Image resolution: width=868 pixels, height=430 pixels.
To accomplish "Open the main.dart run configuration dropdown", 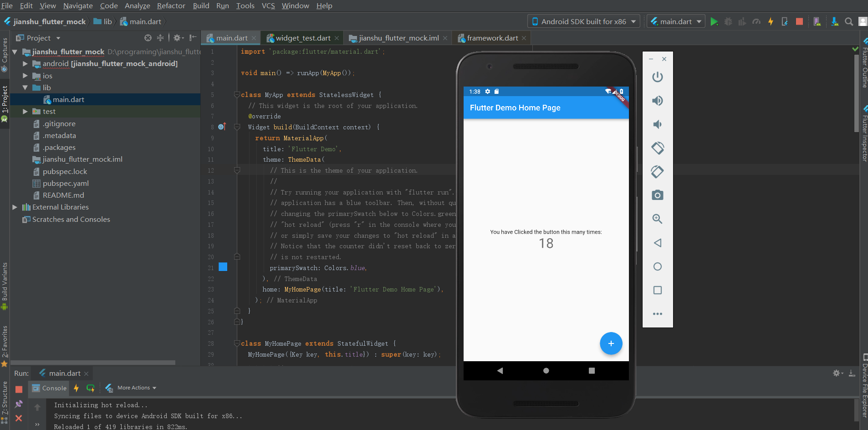I will [x=676, y=21].
